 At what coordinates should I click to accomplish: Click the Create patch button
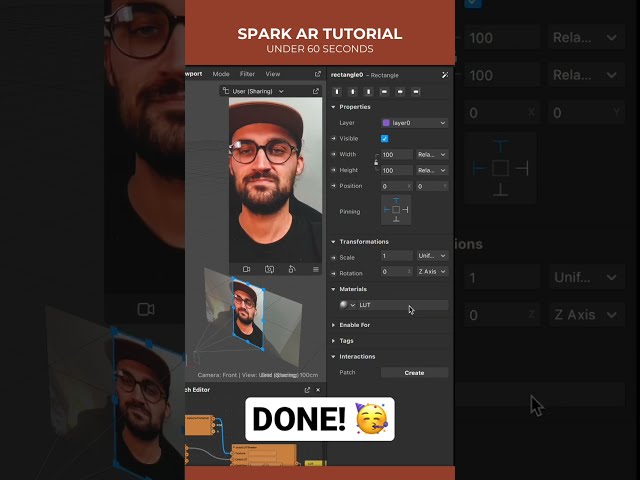[414, 373]
